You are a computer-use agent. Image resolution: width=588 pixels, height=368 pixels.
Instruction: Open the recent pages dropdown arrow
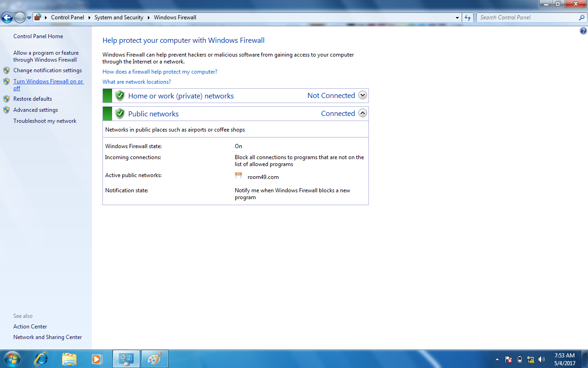[x=29, y=18]
